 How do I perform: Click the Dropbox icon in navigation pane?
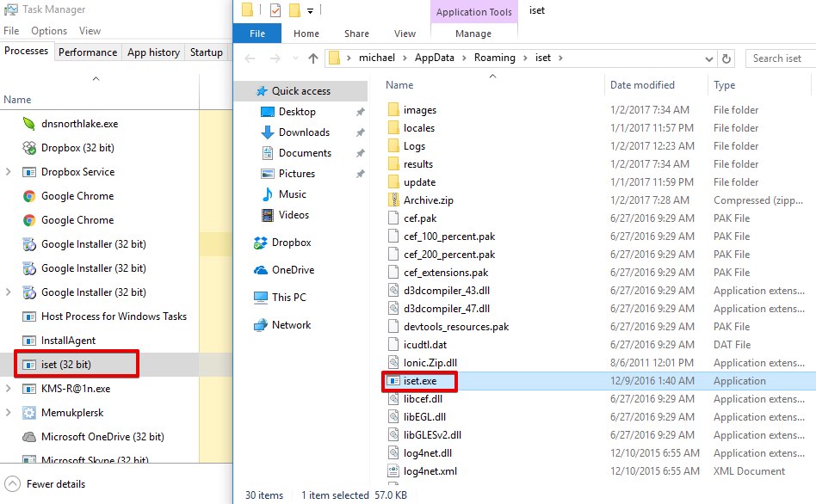click(260, 243)
